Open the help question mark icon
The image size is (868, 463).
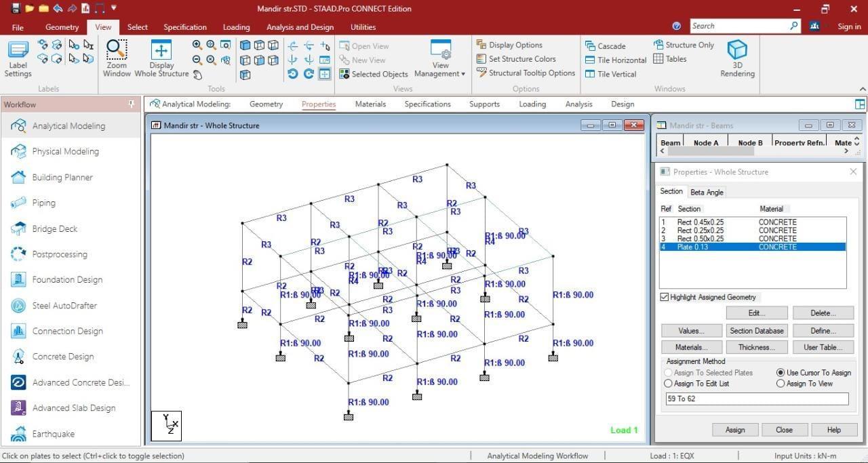677,26
